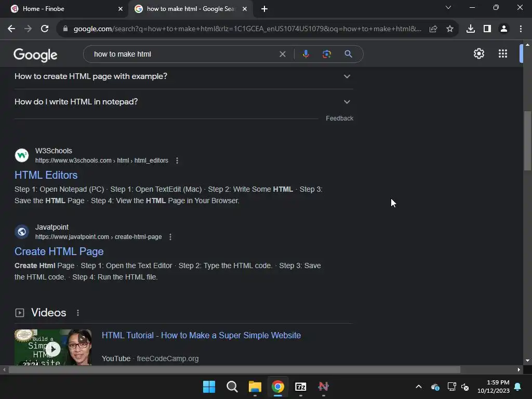Open the Create HTML Page result
Image resolution: width=532 pixels, height=399 pixels.
(59, 251)
